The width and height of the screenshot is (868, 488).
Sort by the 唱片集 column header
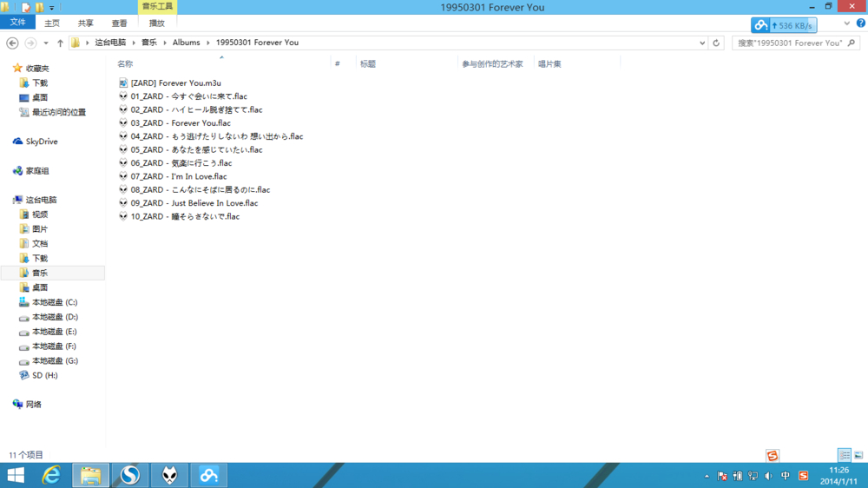point(549,63)
